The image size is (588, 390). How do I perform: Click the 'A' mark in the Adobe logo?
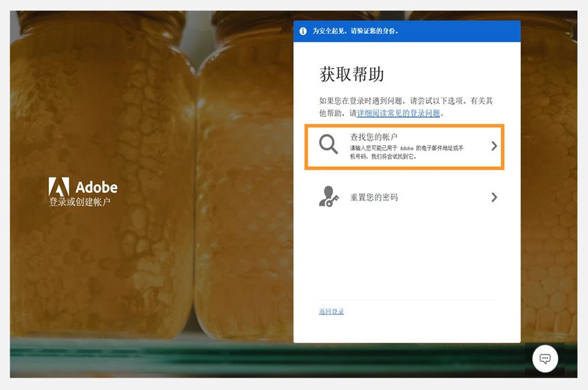point(59,187)
